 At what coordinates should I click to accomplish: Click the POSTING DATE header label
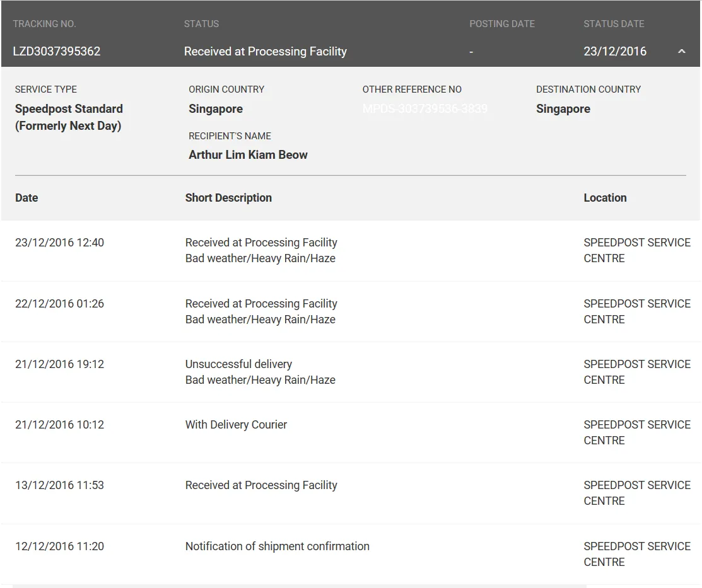(501, 24)
